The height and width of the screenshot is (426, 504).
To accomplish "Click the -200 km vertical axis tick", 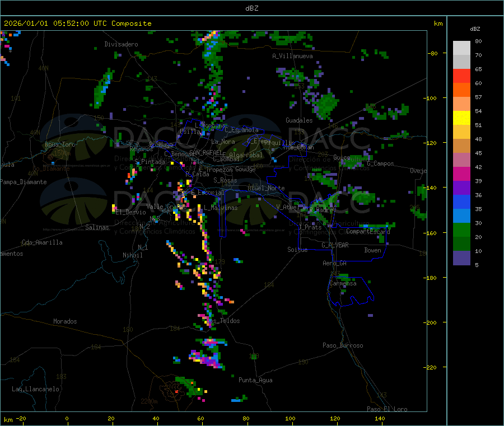I will 431,322.
